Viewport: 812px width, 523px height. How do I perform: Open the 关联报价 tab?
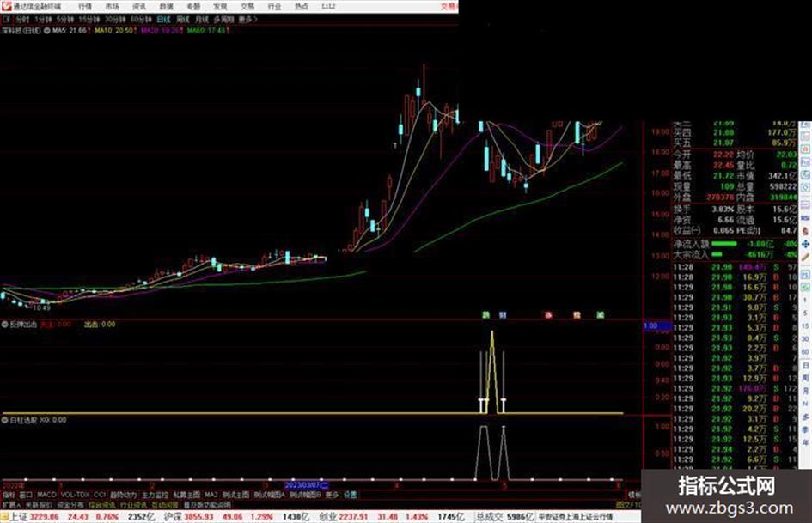click(39, 505)
